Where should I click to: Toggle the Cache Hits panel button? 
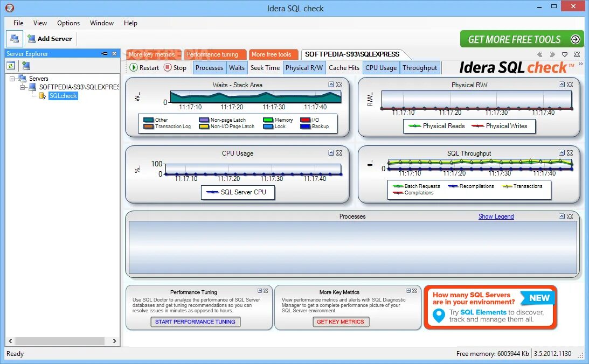point(344,67)
